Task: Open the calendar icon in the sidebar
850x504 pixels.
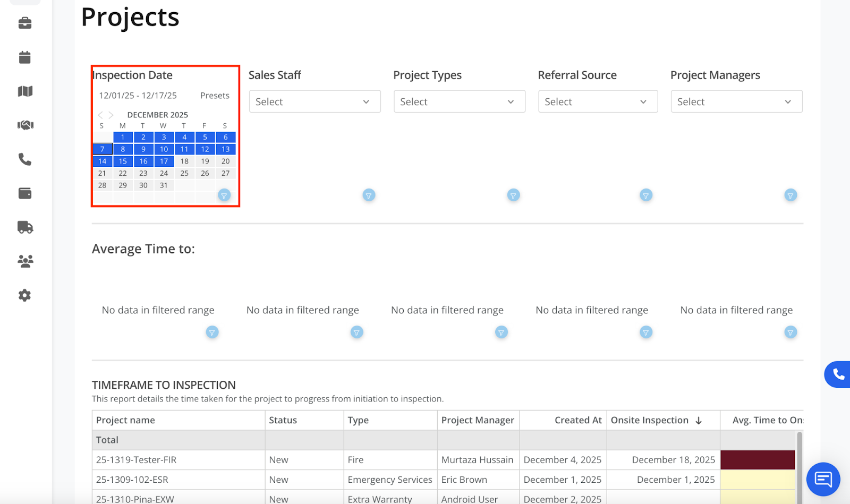Action: pyautogui.click(x=25, y=57)
